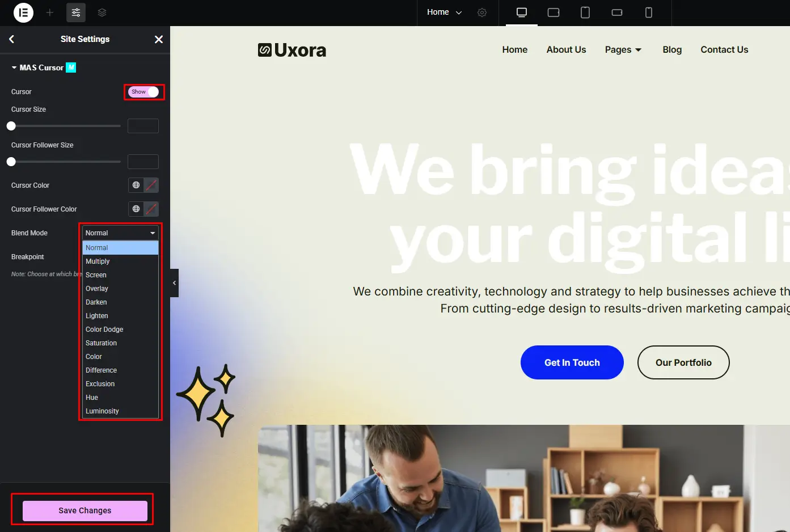Choose Saturation blend mode

tap(120, 343)
